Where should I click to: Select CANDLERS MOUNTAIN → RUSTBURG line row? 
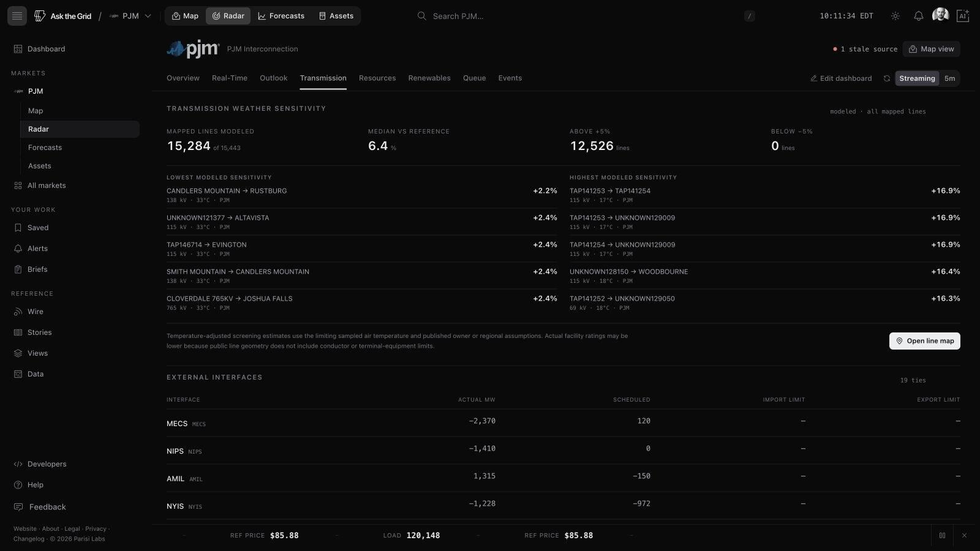tap(362, 195)
